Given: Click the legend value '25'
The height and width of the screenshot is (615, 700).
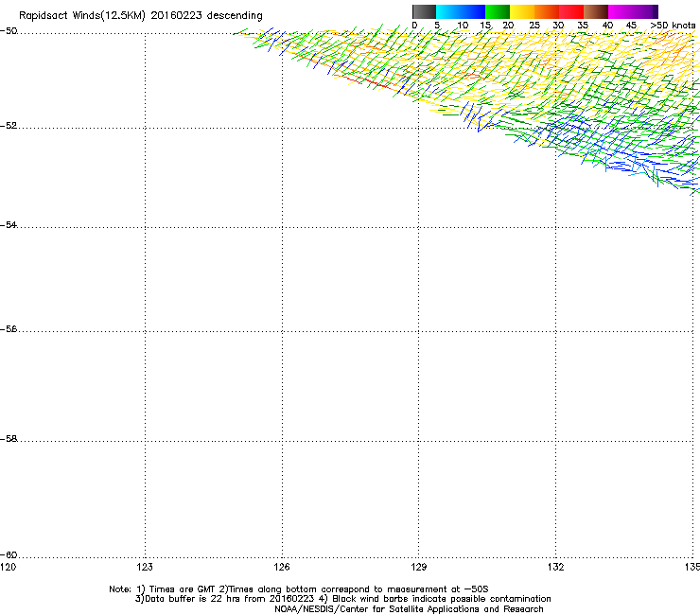Looking at the screenshot, I should 534,26.
